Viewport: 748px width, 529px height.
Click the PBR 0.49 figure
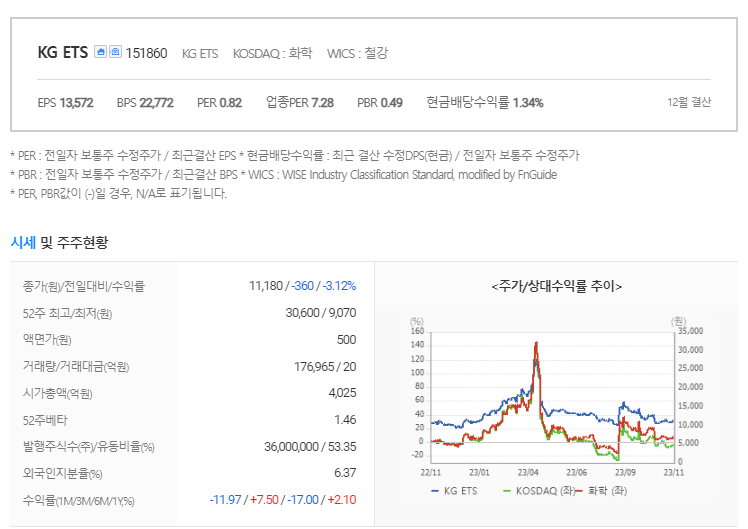[x=380, y=103]
